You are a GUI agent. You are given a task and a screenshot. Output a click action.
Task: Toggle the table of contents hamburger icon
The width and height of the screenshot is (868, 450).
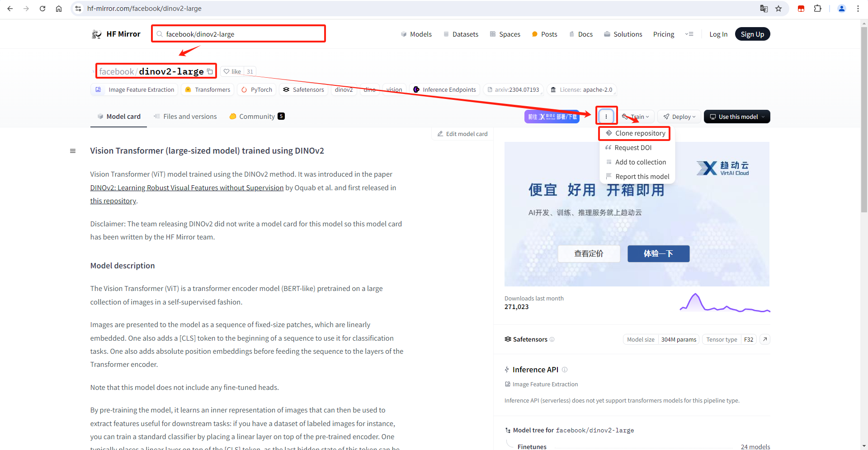click(x=73, y=151)
